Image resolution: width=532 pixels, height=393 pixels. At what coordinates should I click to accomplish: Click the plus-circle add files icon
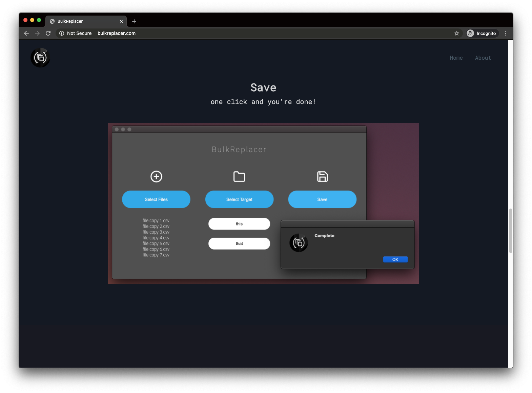pos(156,177)
